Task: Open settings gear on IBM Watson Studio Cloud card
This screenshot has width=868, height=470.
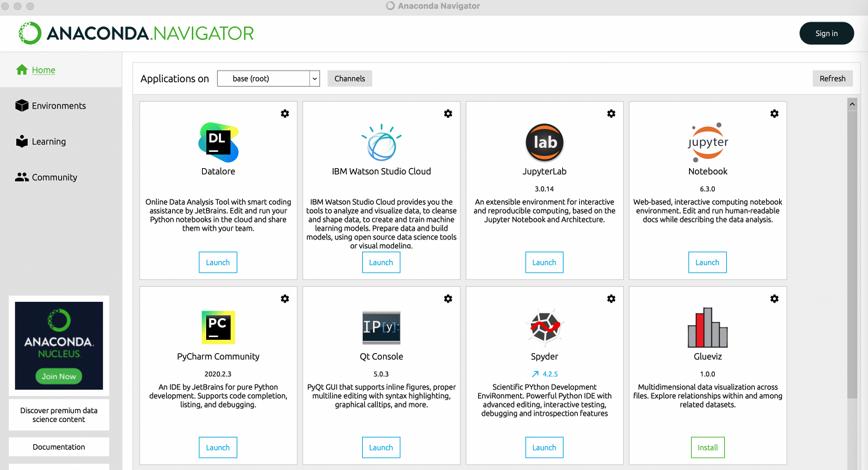Action: pos(448,114)
